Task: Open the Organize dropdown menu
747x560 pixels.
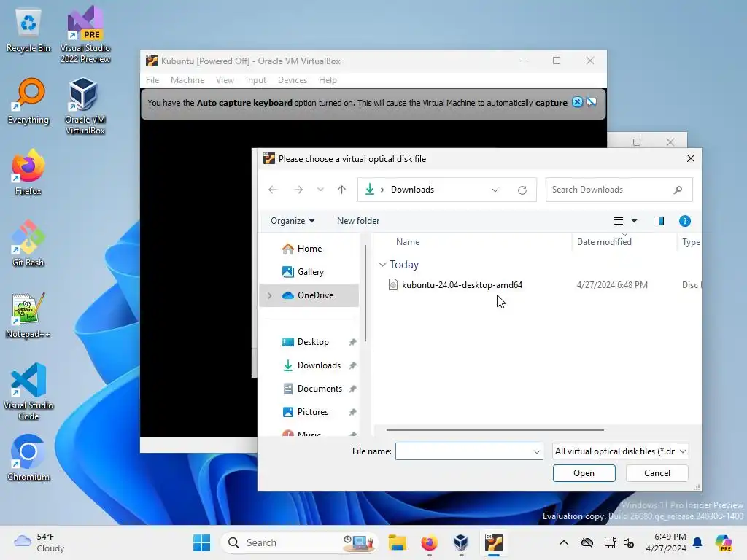Action: click(293, 221)
